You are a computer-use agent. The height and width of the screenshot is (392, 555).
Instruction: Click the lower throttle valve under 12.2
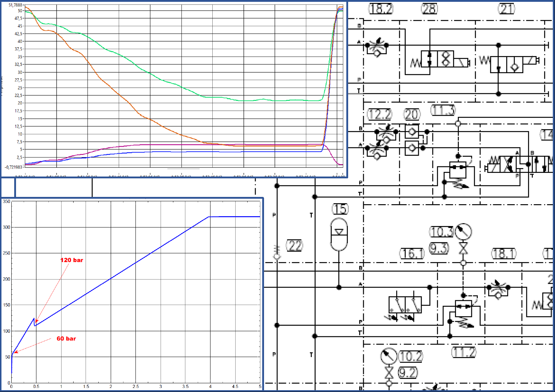coord(377,150)
